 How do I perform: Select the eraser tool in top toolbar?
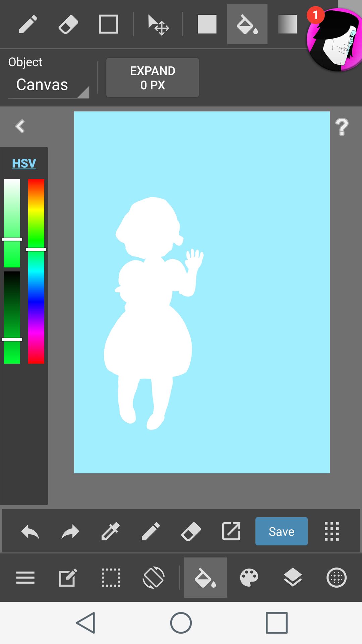tap(68, 24)
